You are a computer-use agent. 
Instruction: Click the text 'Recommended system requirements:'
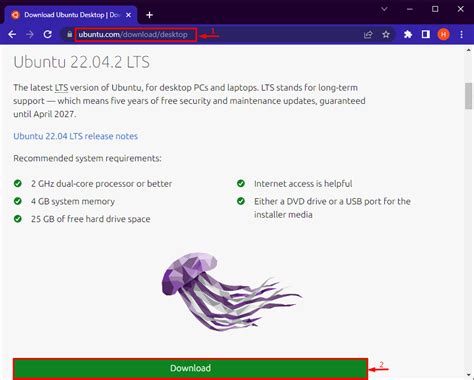87,158
